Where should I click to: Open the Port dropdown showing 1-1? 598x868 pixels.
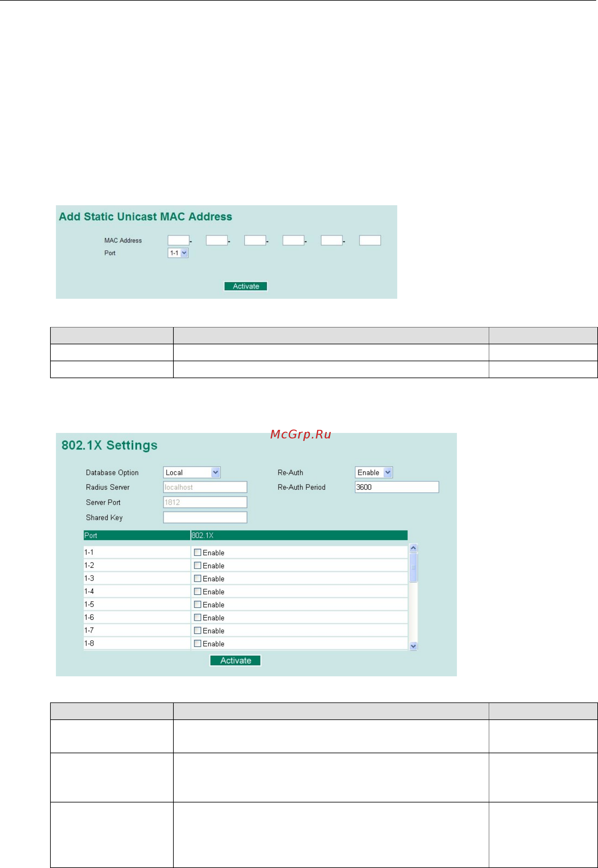click(x=178, y=253)
